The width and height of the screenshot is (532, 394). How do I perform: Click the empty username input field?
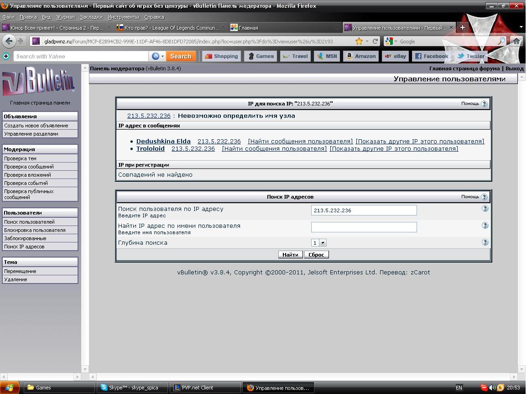coord(364,227)
